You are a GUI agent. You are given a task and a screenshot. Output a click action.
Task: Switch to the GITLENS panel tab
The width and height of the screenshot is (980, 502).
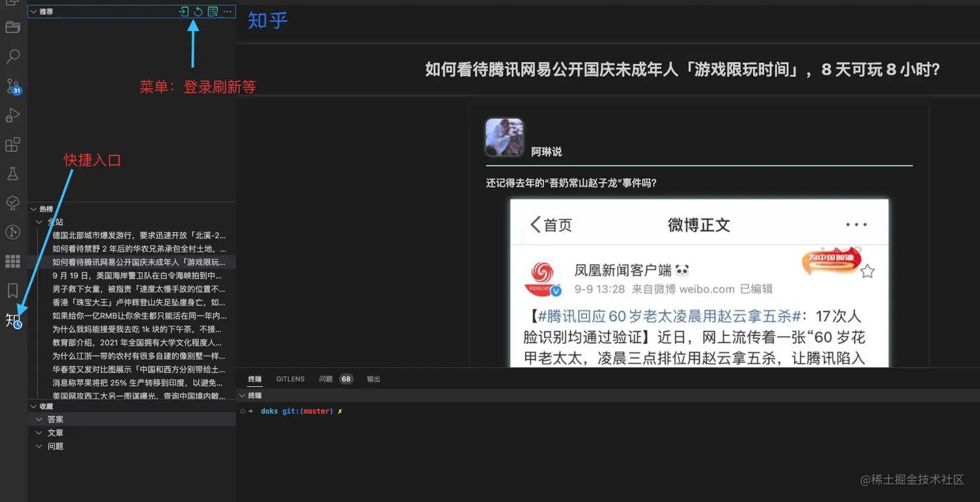[x=290, y=379]
